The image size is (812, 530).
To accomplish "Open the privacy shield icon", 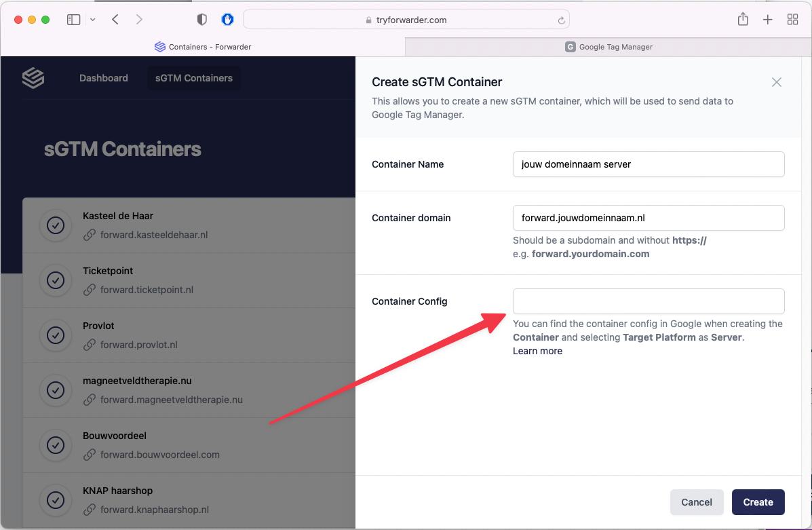I will [x=201, y=20].
